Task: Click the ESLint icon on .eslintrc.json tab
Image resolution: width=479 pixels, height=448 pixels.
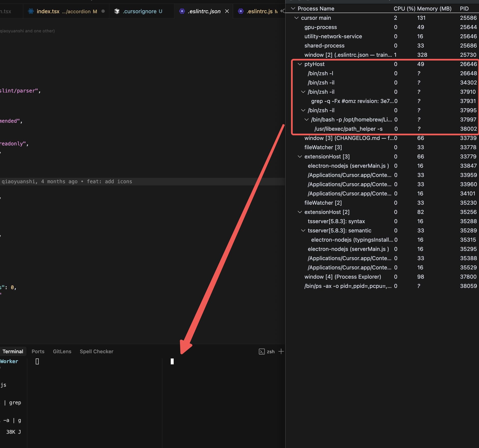Action: [182, 11]
